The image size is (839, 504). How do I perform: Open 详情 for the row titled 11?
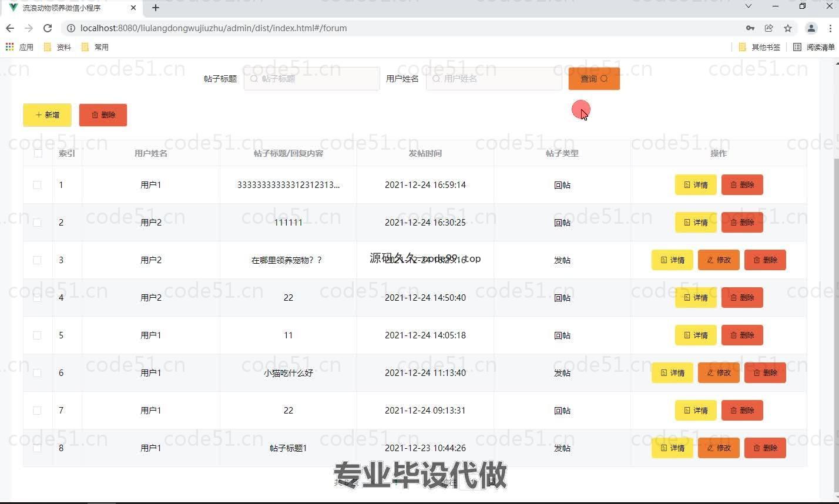coord(696,335)
